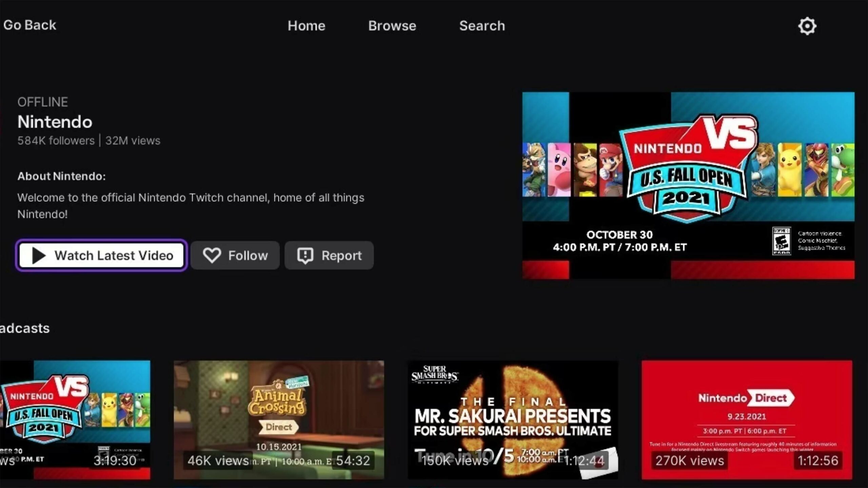This screenshot has height=488, width=868.
Task: Open the Nintendo VS U.S. Fall Open banner
Action: 688,186
